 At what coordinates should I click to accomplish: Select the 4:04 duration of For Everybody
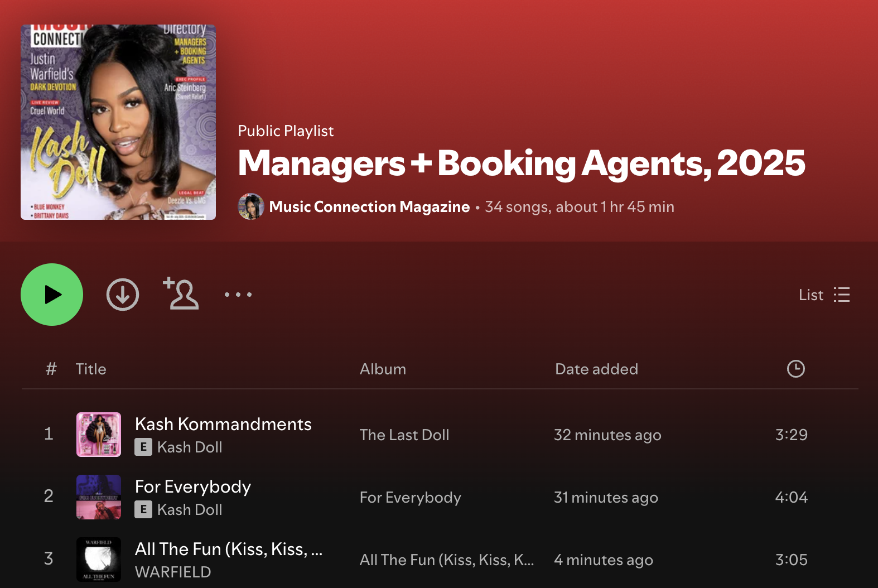coord(792,497)
